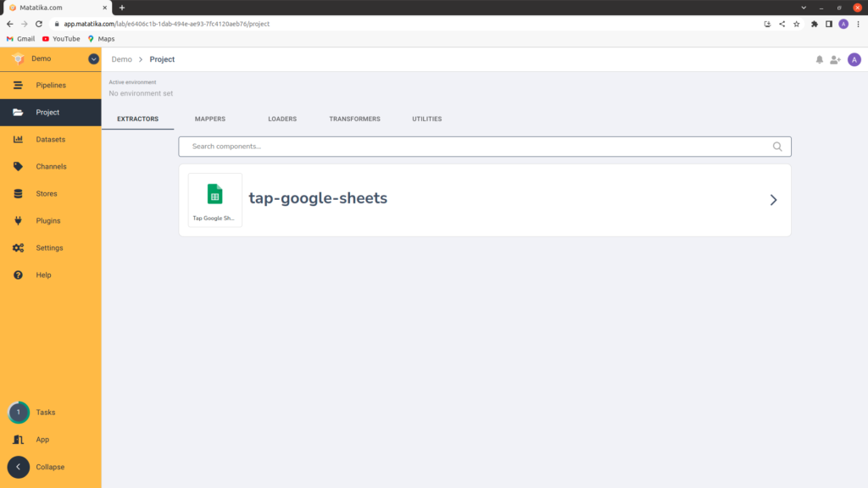Click the Stores database icon

[18, 194]
